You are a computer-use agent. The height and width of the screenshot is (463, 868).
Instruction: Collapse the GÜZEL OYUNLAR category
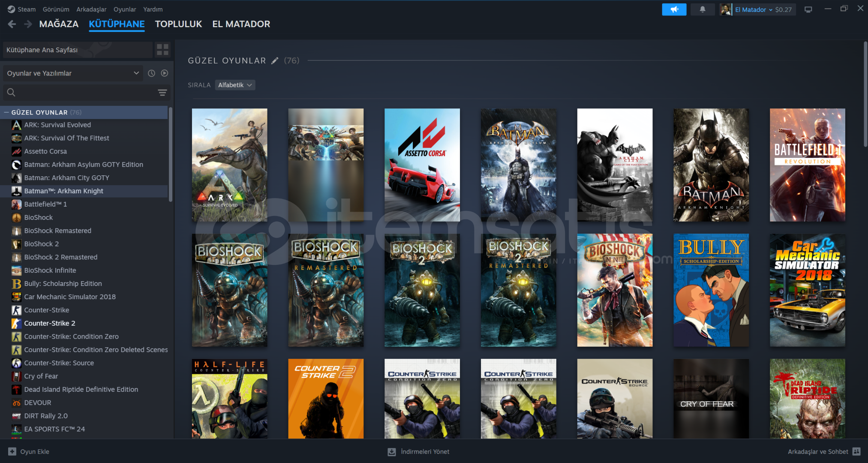coord(6,112)
